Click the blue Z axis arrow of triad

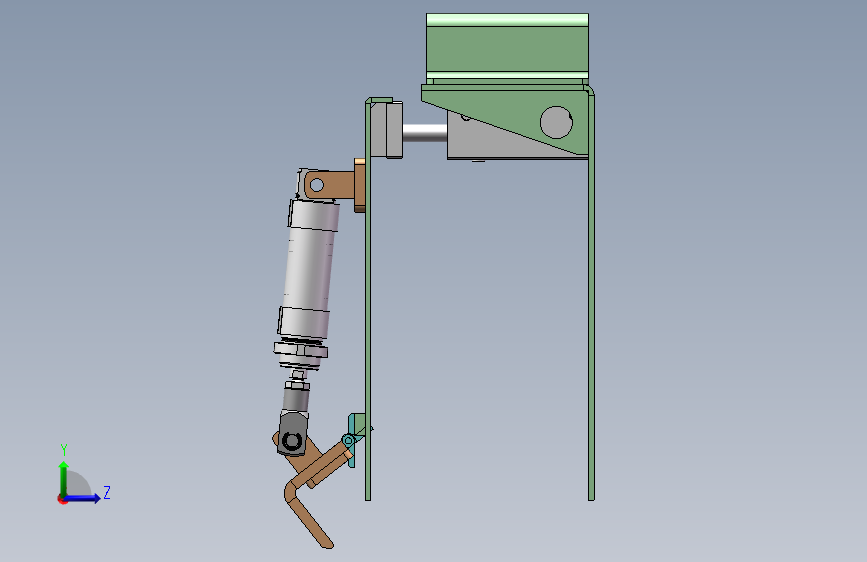pyautogui.click(x=83, y=498)
